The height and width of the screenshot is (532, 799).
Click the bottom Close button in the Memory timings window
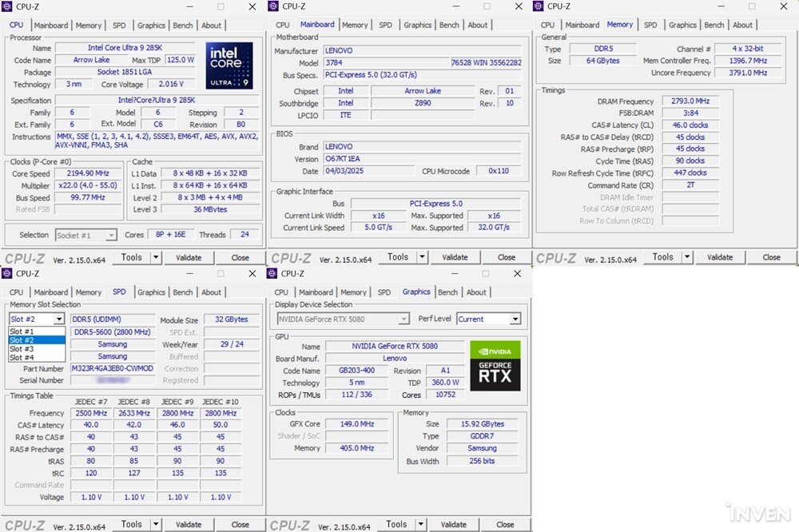(772, 257)
